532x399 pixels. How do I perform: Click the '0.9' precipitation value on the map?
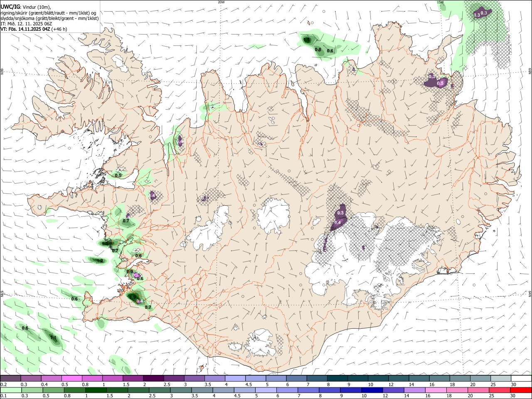(130, 271)
